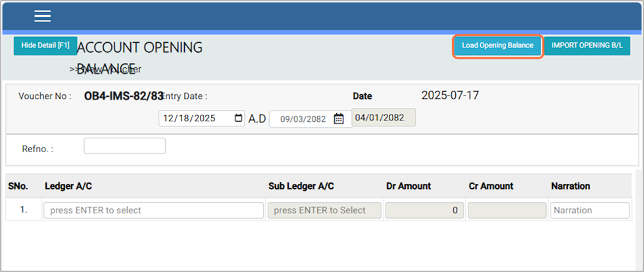This screenshot has height=272, width=644.
Task: Click the Cr Amount column header
Action: 491,186
